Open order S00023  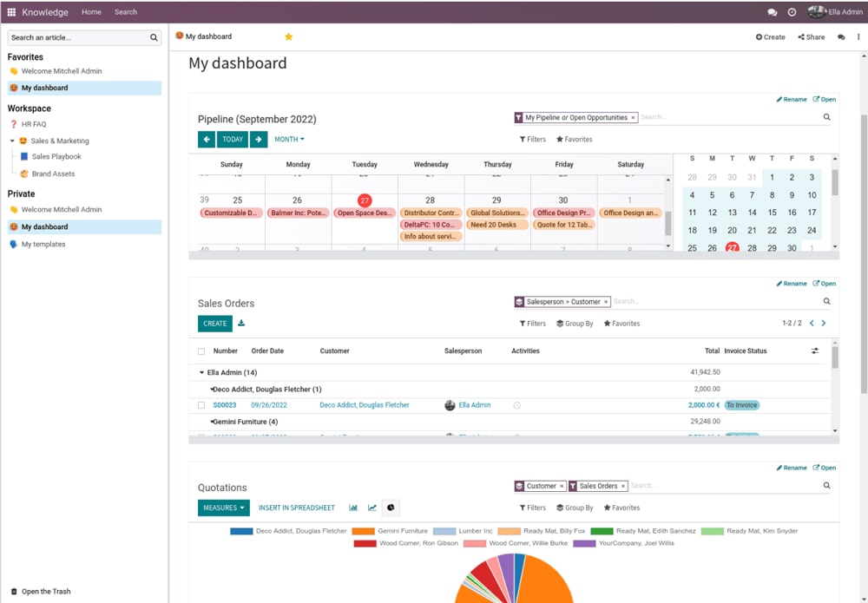(223, 404)
